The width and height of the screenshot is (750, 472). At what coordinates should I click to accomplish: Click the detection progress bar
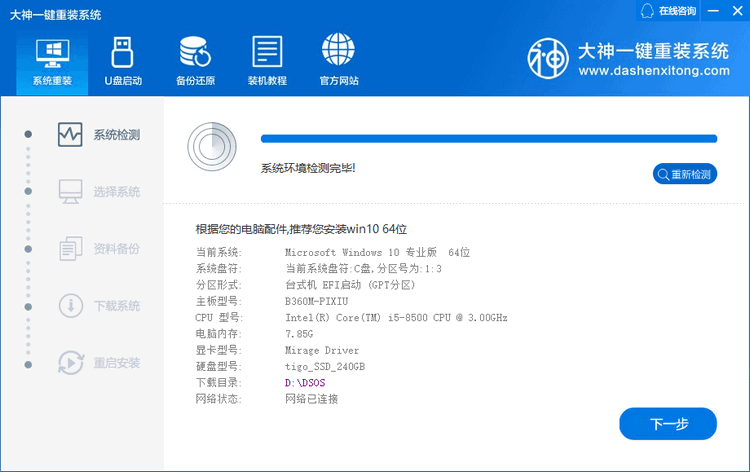(488, 139)
